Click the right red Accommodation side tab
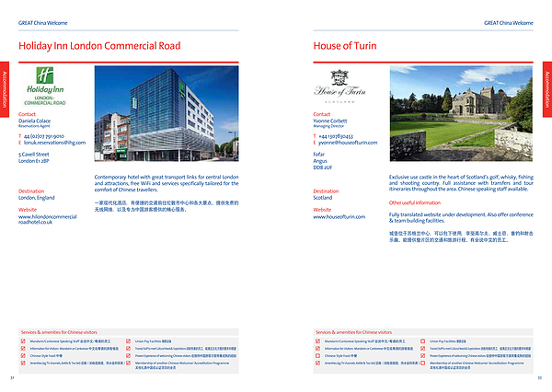552x392 pixels. coord(547,89)
